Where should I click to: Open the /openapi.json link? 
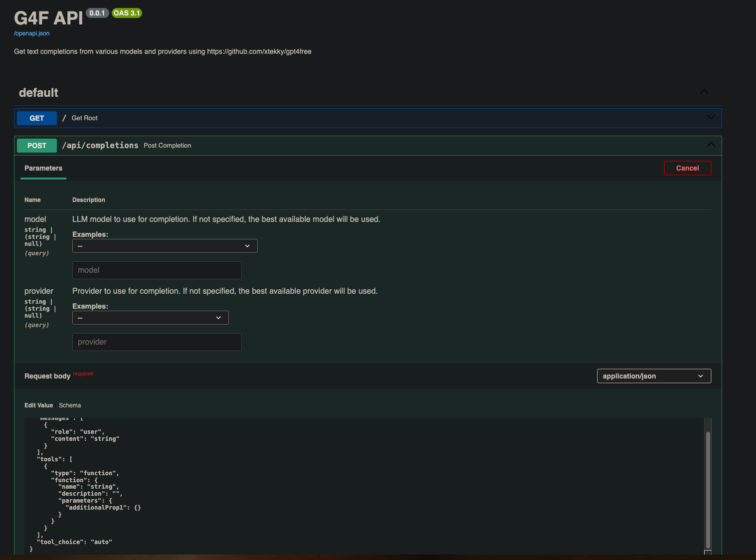tap(31, 33)
